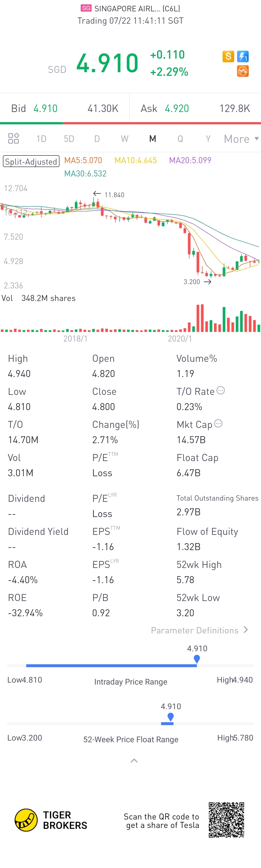Open Parameter Definitions chevron link
Viewport: 261px width, 868px height.
(245, 630)
